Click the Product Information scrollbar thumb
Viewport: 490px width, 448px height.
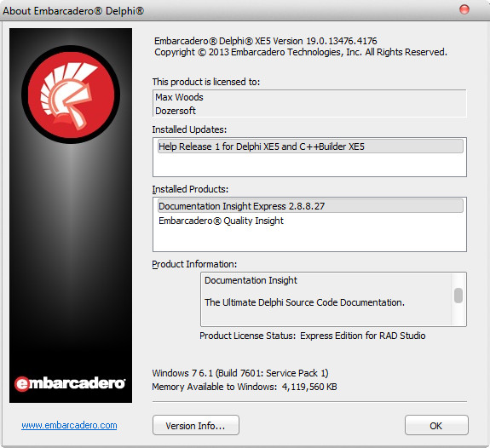(x=458, y=296)
